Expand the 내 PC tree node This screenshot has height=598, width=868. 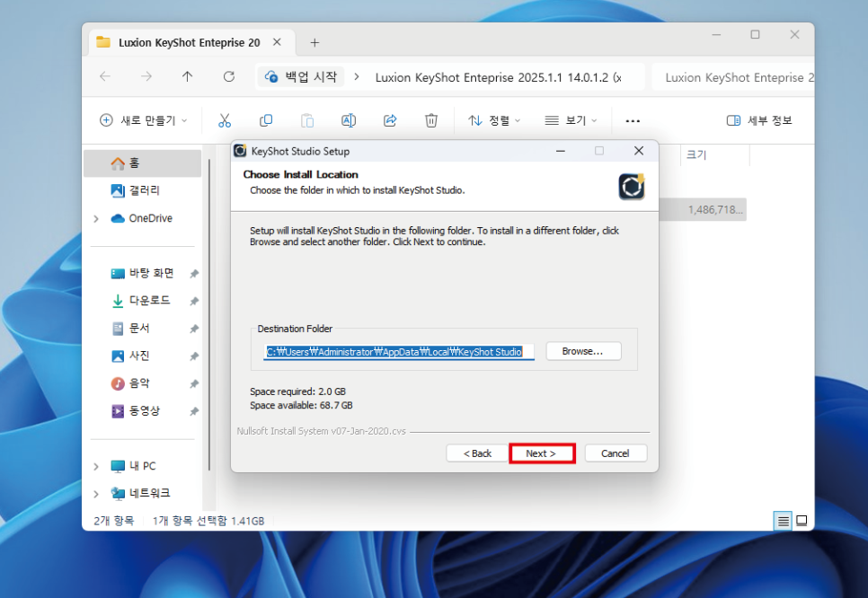[x=96, y=466]
